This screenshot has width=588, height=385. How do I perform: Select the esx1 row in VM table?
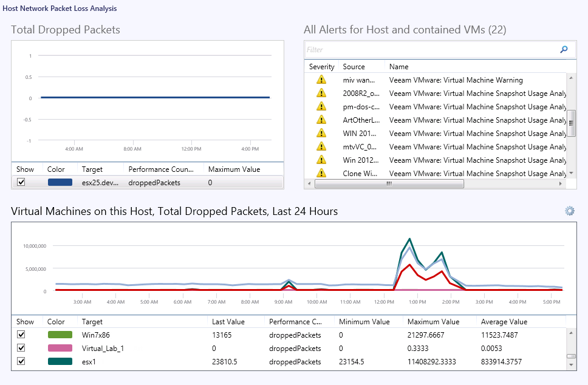[x=182, y=362]
